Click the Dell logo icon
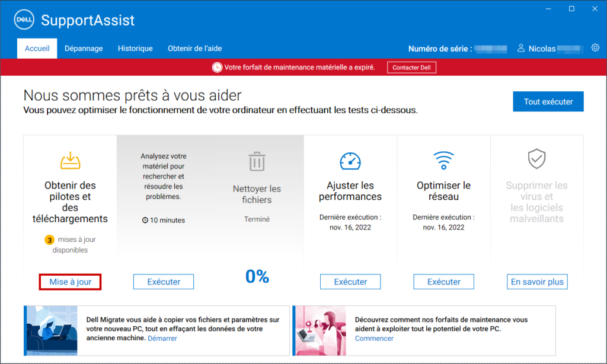The width and height of the screenshot is (607, 364). tap(24, 20)
